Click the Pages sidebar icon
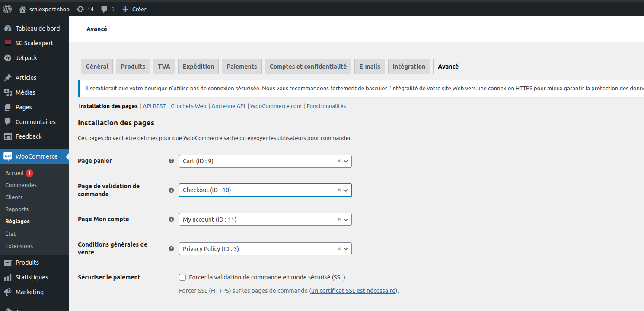 [x=8, y=107]
